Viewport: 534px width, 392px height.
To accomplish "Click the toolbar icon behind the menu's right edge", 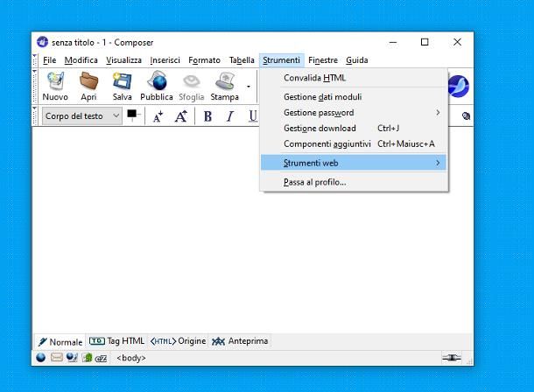I will [x=466, y=116].
